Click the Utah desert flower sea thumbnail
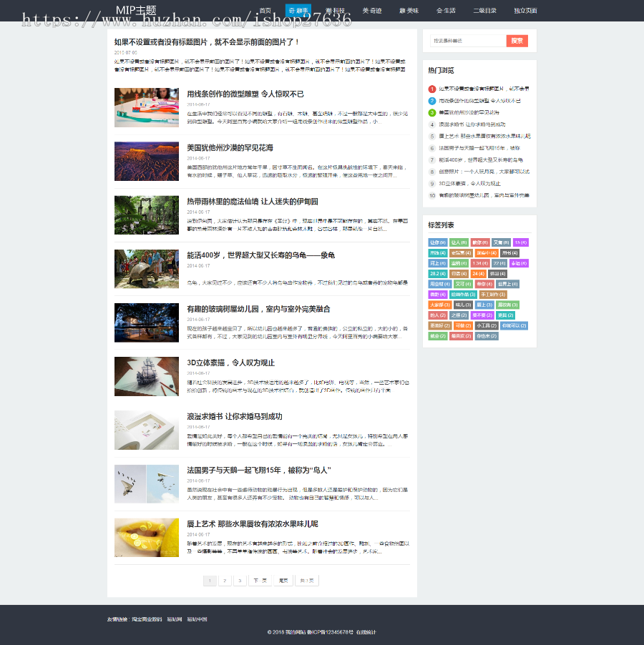Image resolution: width=644 pixels, height=645 pixels. [x=147, y=162]
